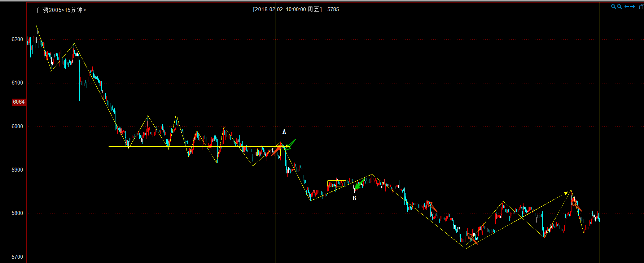Shift the chart left with the left arrow

click(627, 7)
